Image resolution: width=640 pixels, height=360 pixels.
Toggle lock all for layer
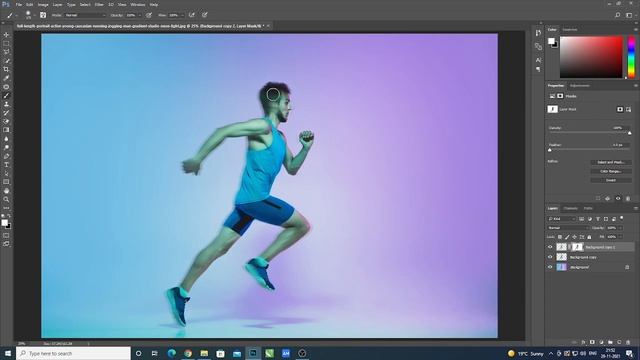click(x=589, y=237)
